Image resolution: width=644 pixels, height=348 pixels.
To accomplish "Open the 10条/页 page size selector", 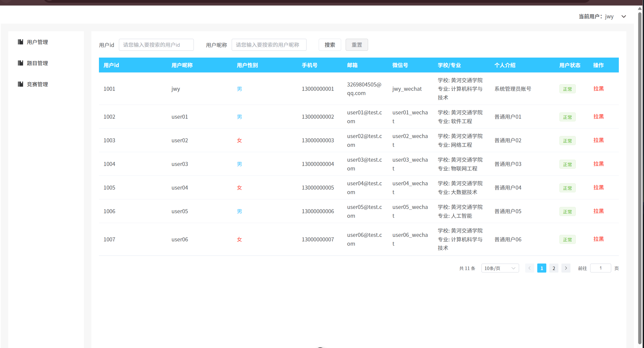I will pos(500,268).
